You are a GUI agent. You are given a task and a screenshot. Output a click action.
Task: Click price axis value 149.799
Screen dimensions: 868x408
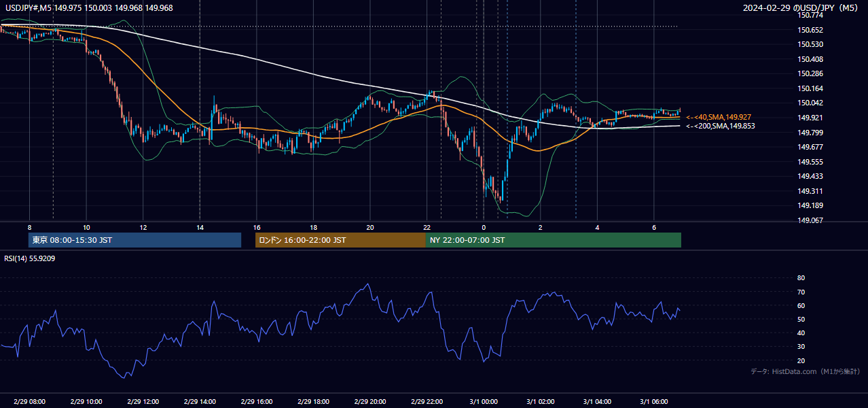[x=810, y=133]
